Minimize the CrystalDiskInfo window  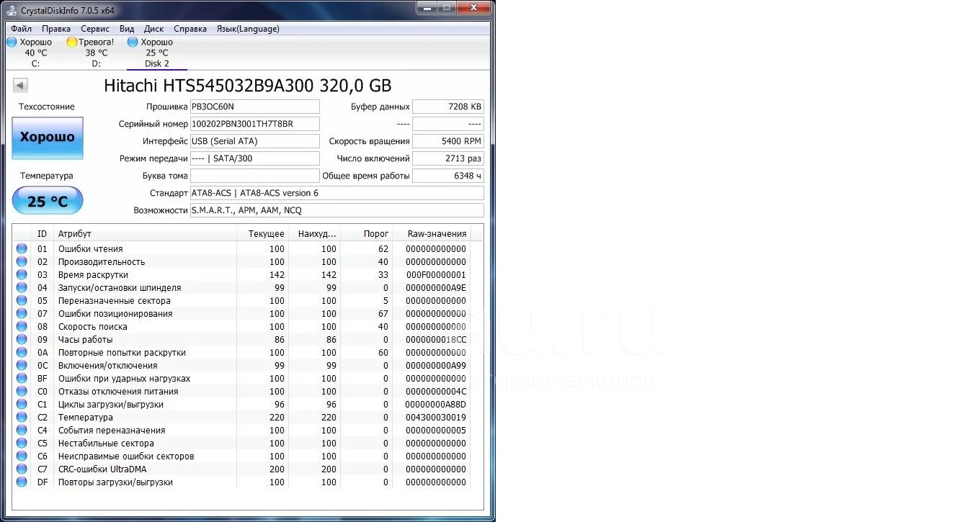click(427, 7)
